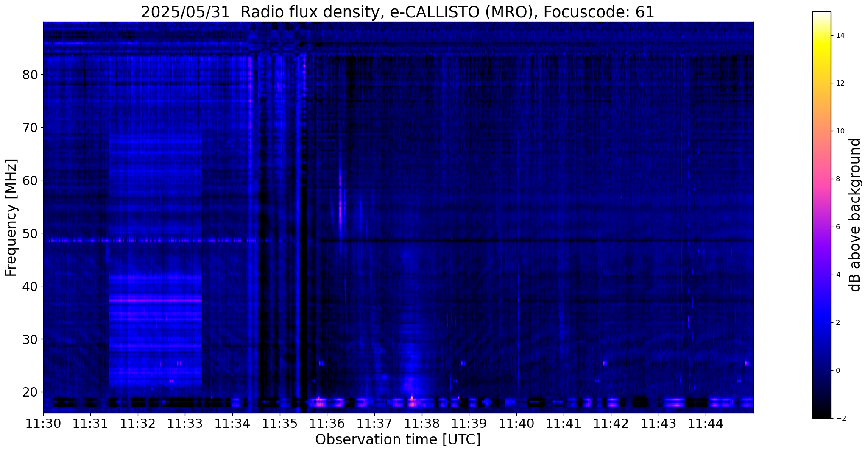868x452 pixels.
Task: Click the 11:38 time tick label
Action: pyautogui.click(x=421, y=423)
